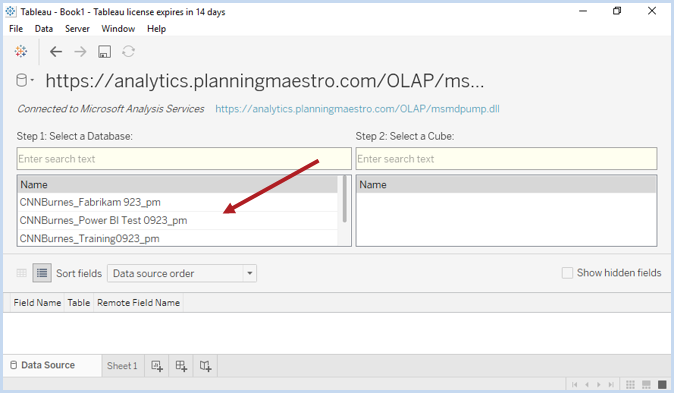Show filmstrip view icon
The width and height of the screenshot is (674, 393).
(x=646, y=384)
